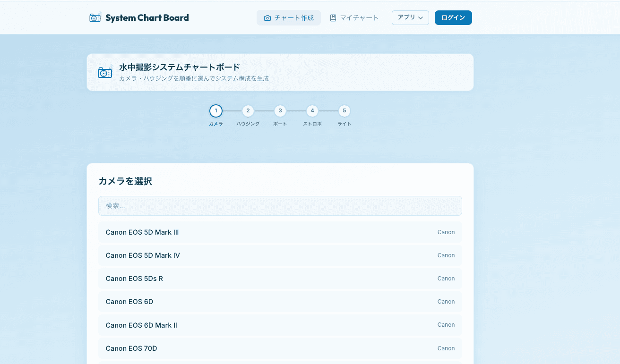
Task: Click the camera icon in the 水中撮影 banner
Action: (x=105, y=72)
